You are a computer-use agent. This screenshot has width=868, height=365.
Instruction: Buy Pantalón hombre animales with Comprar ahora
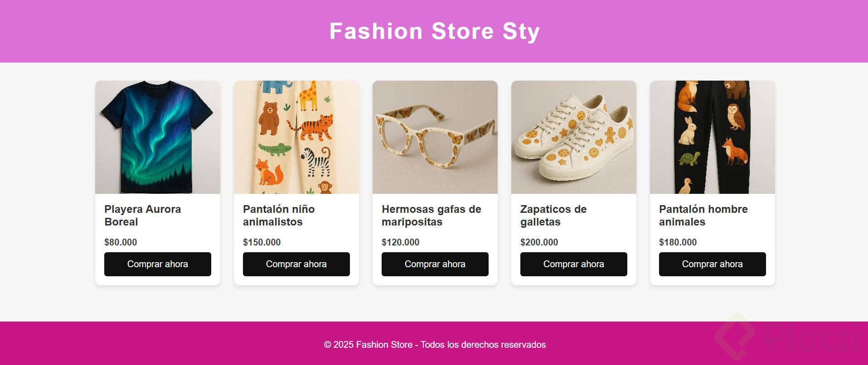713,264
